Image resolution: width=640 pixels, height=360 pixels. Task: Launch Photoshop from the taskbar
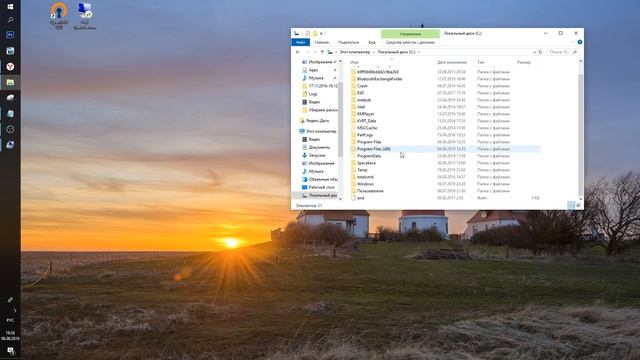10,35
